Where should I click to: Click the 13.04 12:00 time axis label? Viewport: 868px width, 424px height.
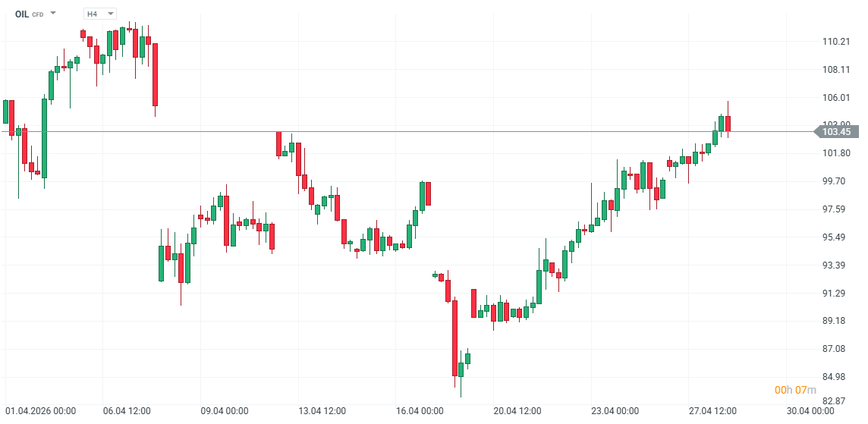(322, 411)
